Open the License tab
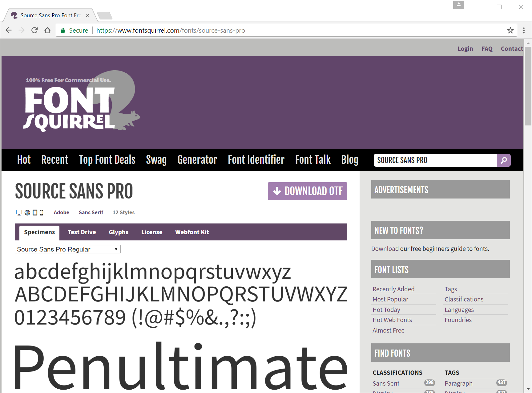Screen dimensions: 532x393 (152, 232)
